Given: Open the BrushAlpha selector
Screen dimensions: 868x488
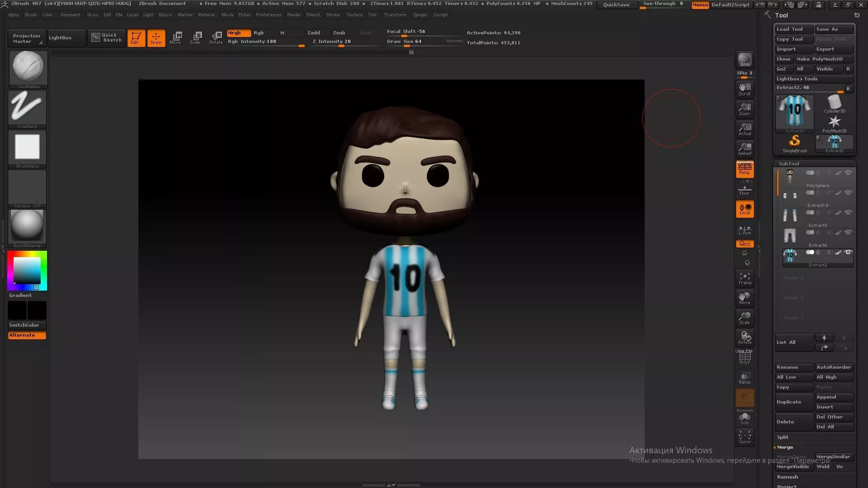Looking at the screenshot, I should pos(28,149).
